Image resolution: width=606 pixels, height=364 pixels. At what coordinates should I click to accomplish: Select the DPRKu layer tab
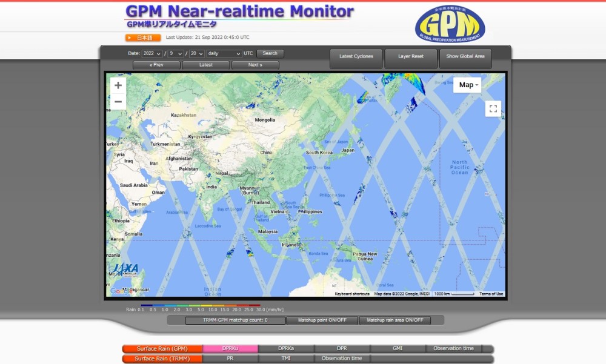tap(230, 348)
